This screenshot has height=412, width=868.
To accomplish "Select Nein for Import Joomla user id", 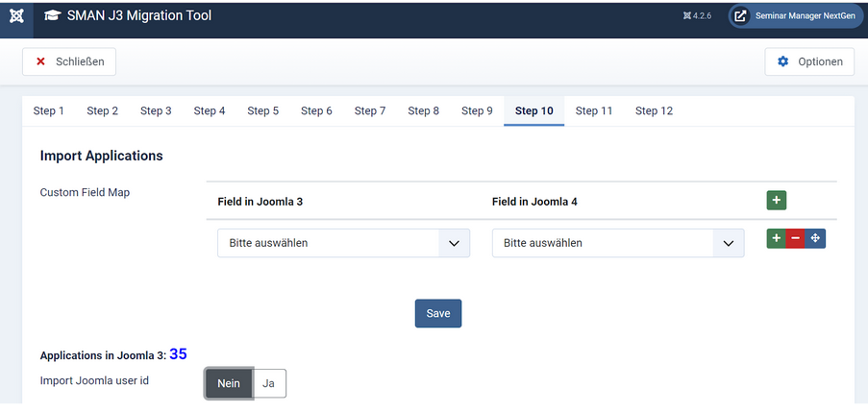I will [229, 383].
